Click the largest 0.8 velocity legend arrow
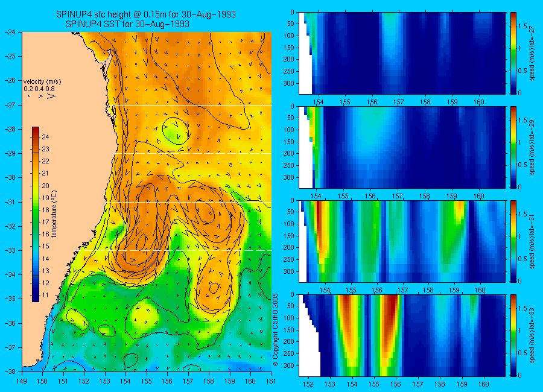Screen dimensions: 543x392 click(x=51, y=96)
